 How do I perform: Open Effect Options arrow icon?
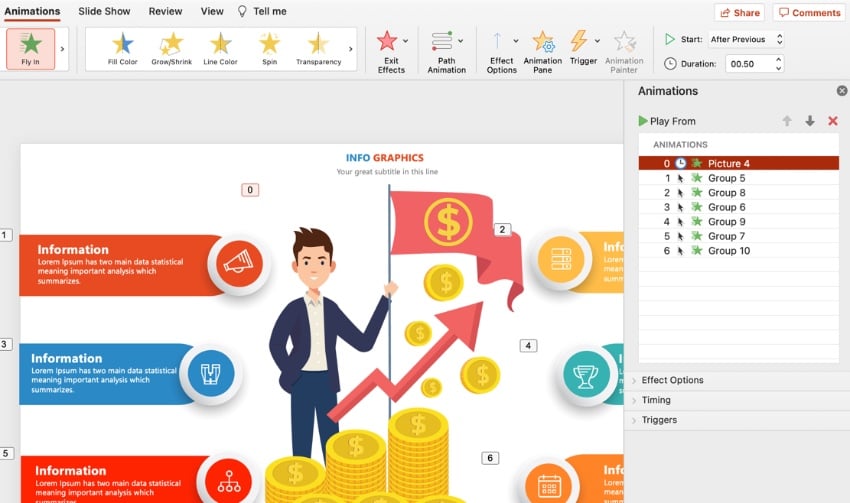pyautogui.click(x=497, y=41)
